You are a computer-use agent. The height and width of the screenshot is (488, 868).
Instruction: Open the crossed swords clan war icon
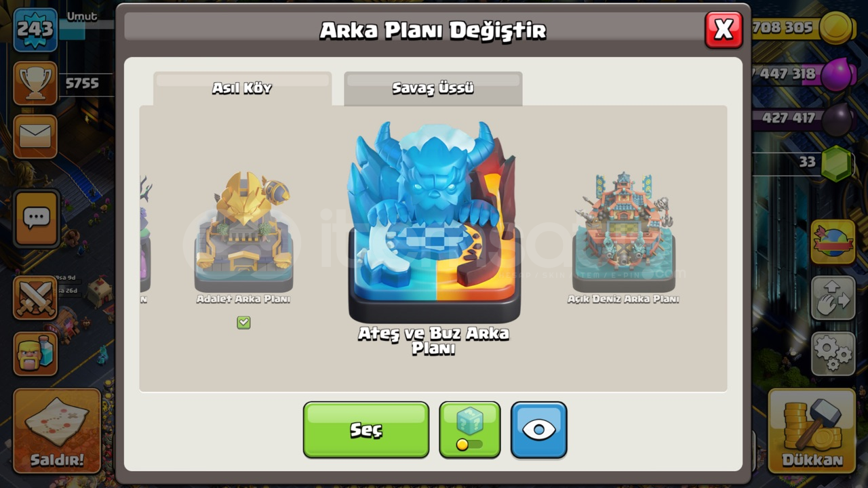[x=35, y=298]
